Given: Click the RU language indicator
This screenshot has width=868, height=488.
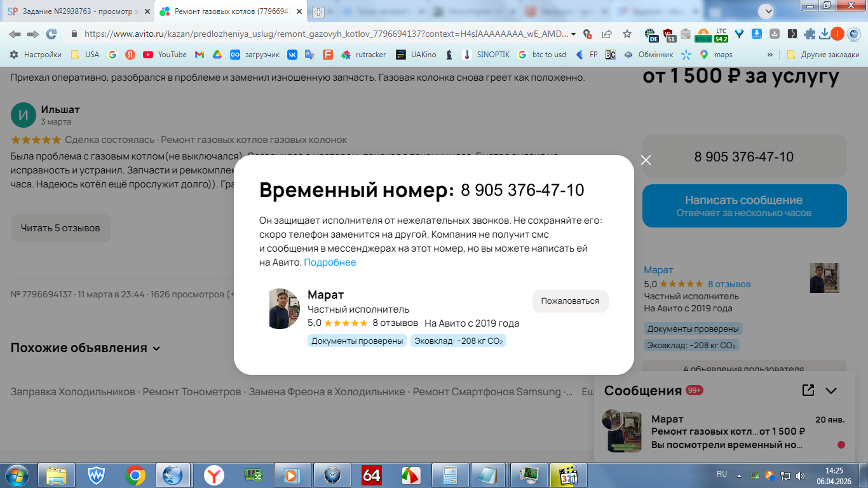Looking at the screenshot, I should [x=722, y=474].
